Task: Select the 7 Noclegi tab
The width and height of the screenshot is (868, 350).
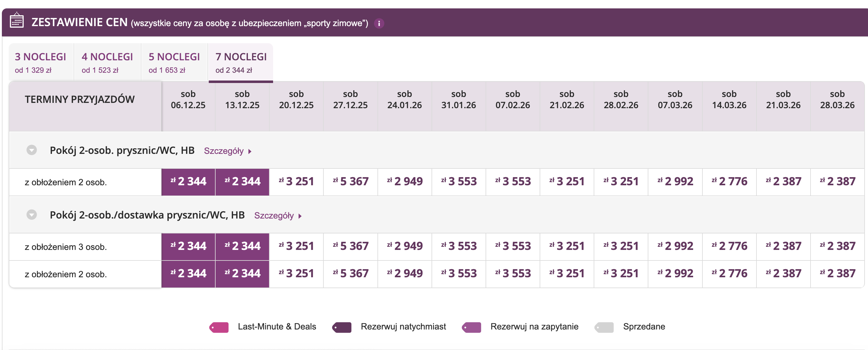Action: click(x=241, y=62)
